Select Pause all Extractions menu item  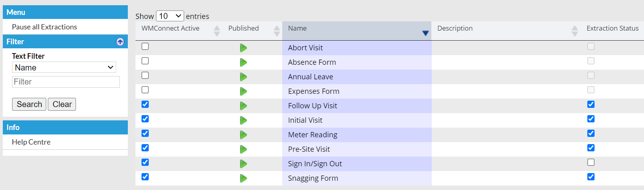[x=45, y=27]
